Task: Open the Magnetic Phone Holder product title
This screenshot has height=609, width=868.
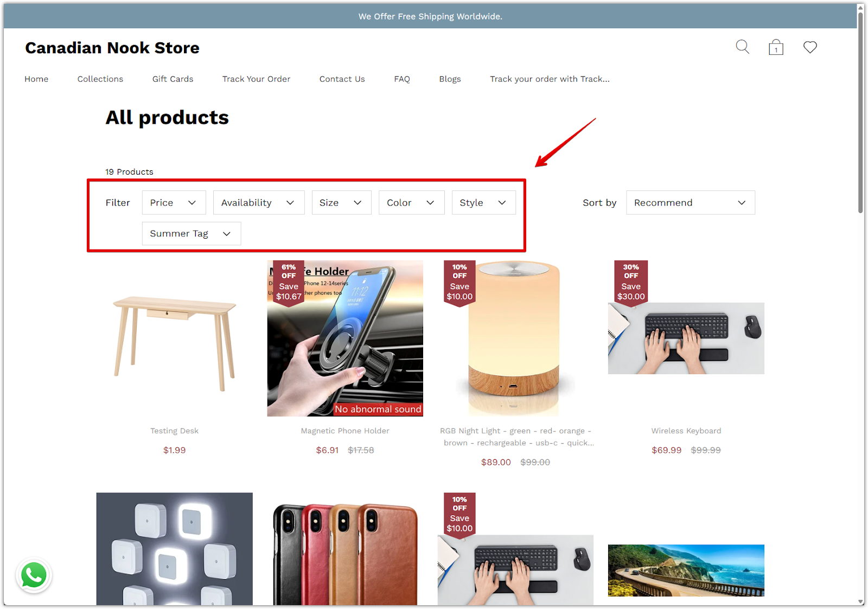Action: coord(345,431)
